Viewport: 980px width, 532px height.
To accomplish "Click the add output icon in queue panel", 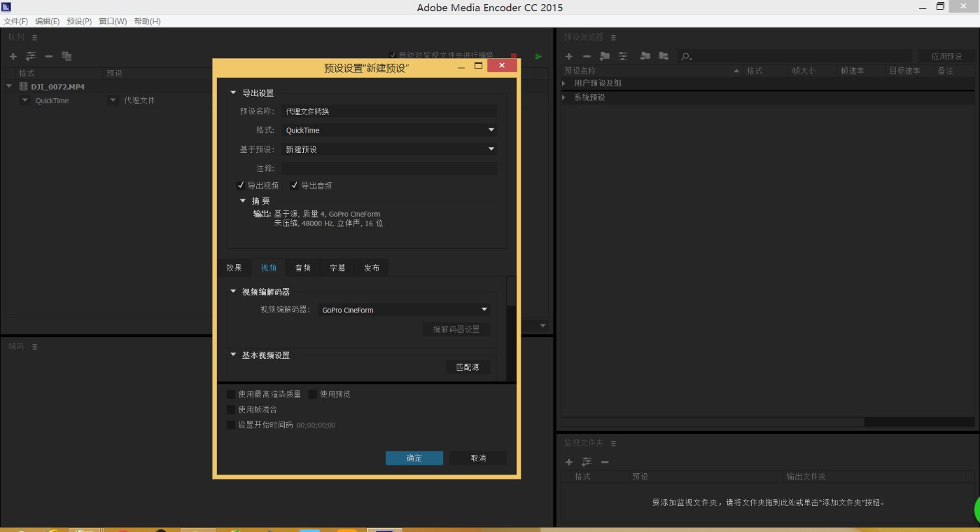I will coord(31,56).
